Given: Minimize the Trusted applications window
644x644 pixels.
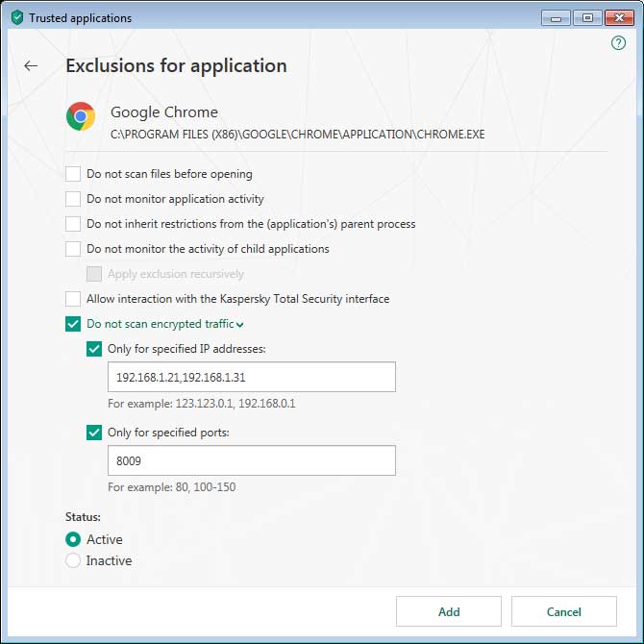Looking at the screenshot, I should pos(556,18).
